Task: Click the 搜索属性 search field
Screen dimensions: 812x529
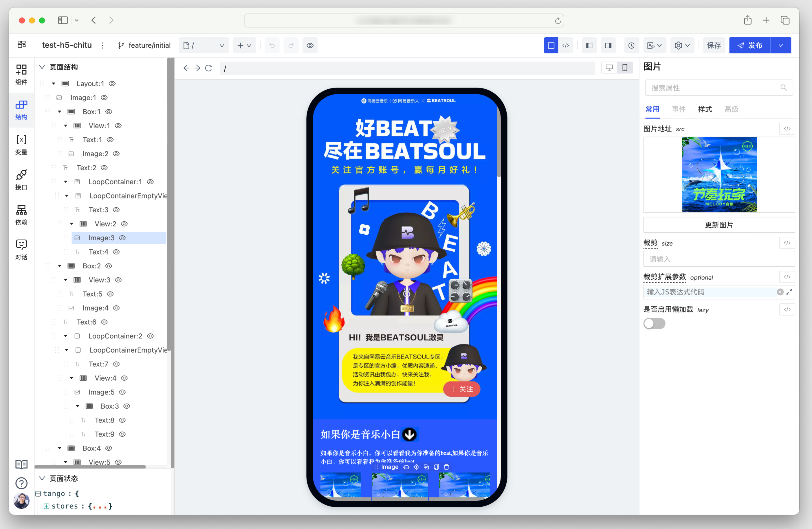Action: click(x=719, y=88)
